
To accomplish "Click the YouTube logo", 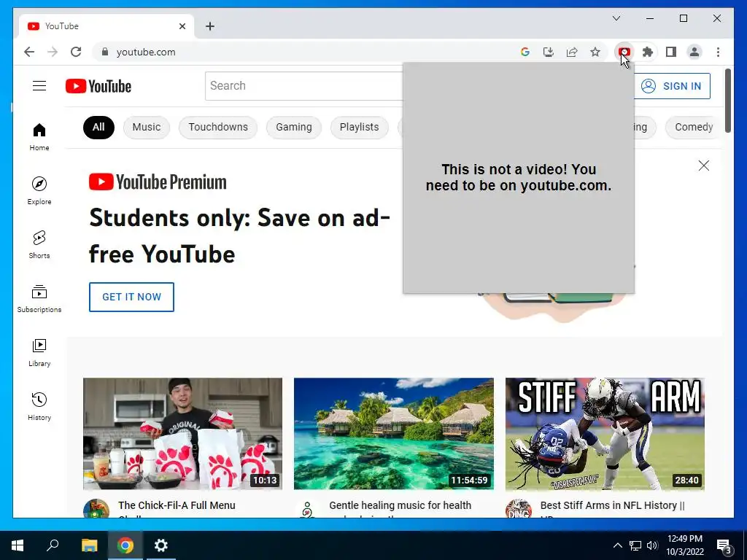I will coord(98,86).
